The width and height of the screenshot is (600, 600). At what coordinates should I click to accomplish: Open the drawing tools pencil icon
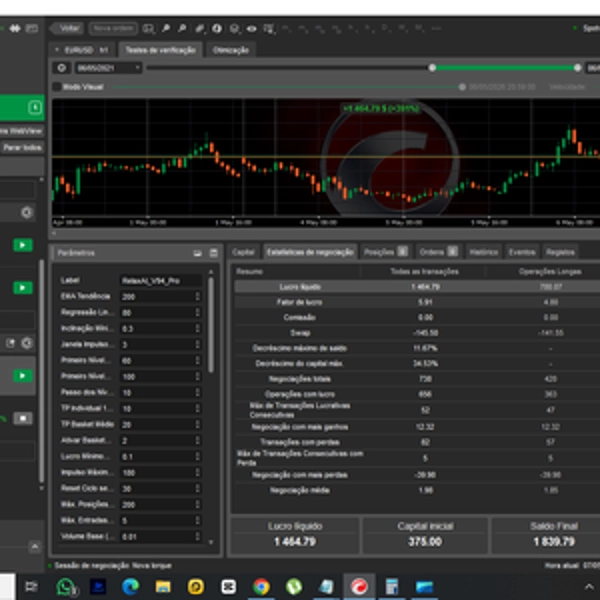[199, 28]
